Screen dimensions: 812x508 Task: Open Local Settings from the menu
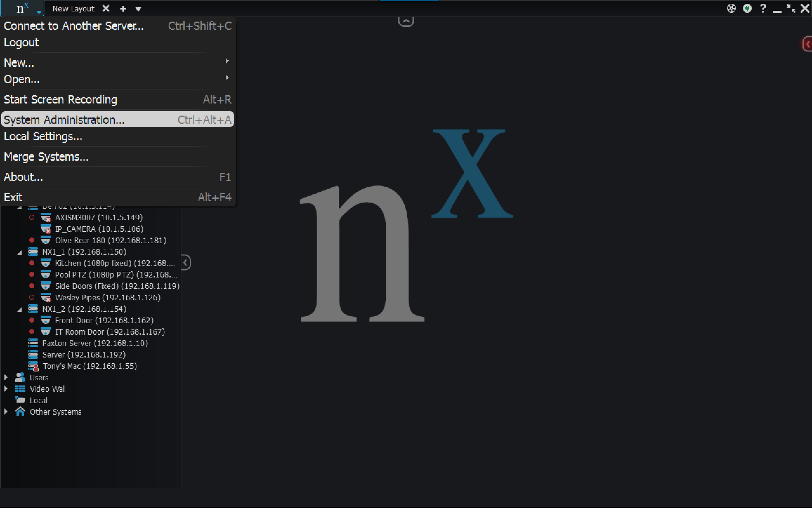(x=117, y=137)
